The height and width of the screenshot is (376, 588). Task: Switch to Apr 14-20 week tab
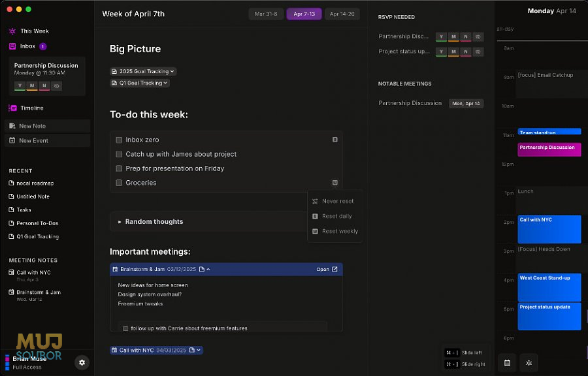tap(342, 14)
